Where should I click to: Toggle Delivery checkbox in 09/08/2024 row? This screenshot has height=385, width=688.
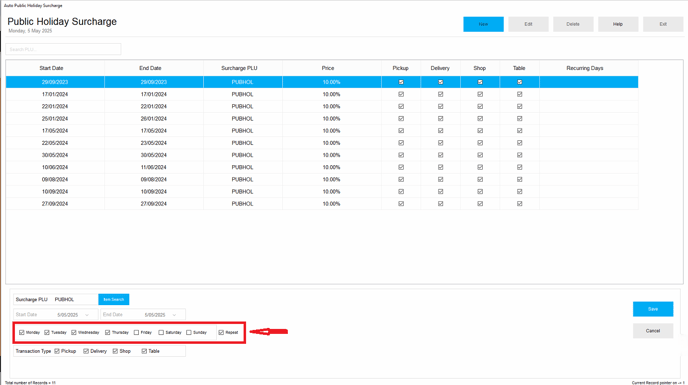pos(441,180)
